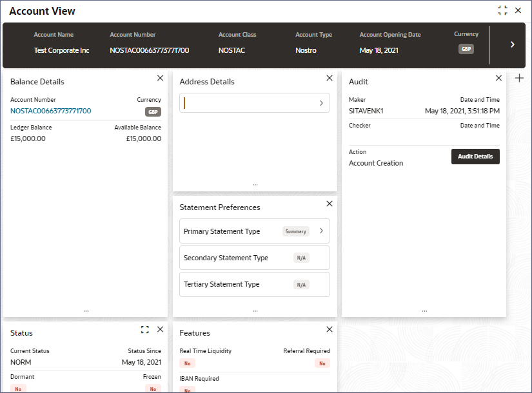Click header account class NOSTAC
The height and width of the screenshot is (393, 532).
[x=232, y=50]
